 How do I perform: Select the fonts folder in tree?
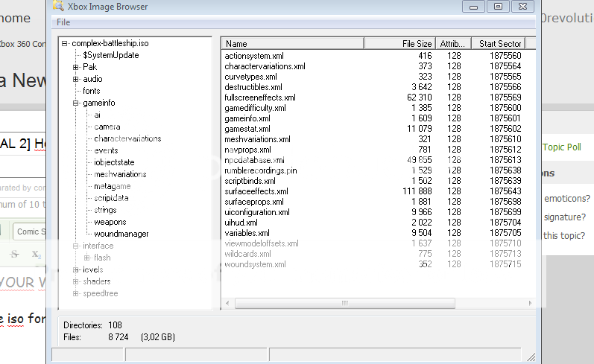(92, 91)
